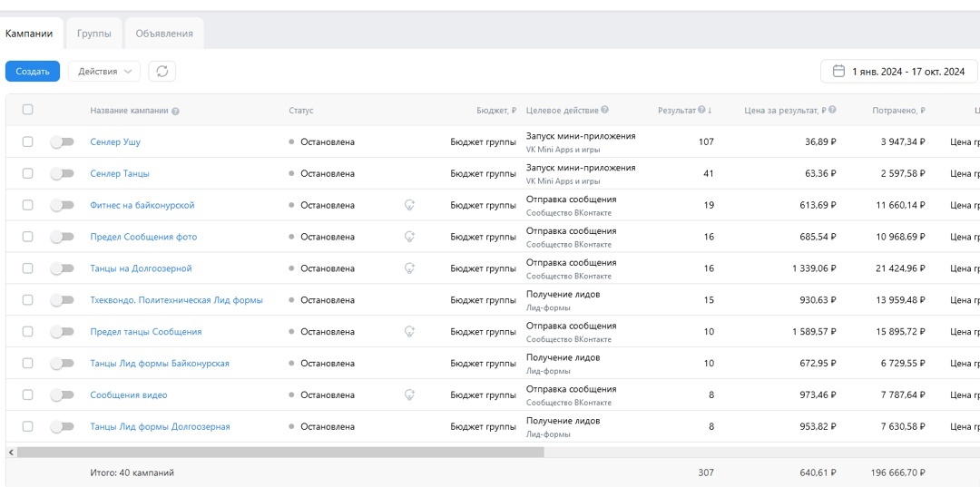Tick the checkbox for Сенлер Танцы row
The width and height of the screenshot is (980, 487).
pyautogui.click(x=28, y=173)
